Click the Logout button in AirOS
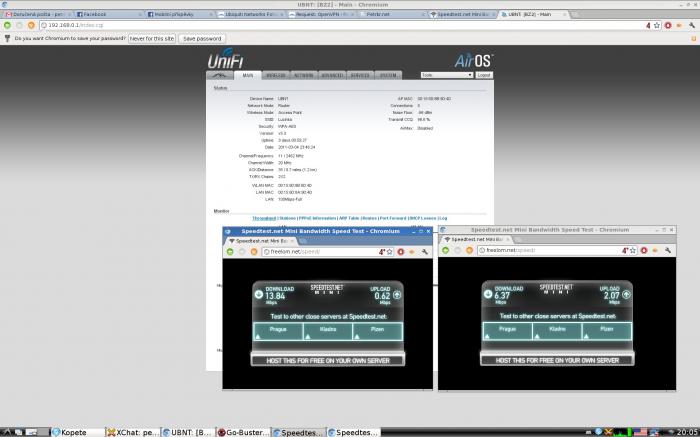Screen dimensions: 700x437 click(x=484, y=75)
